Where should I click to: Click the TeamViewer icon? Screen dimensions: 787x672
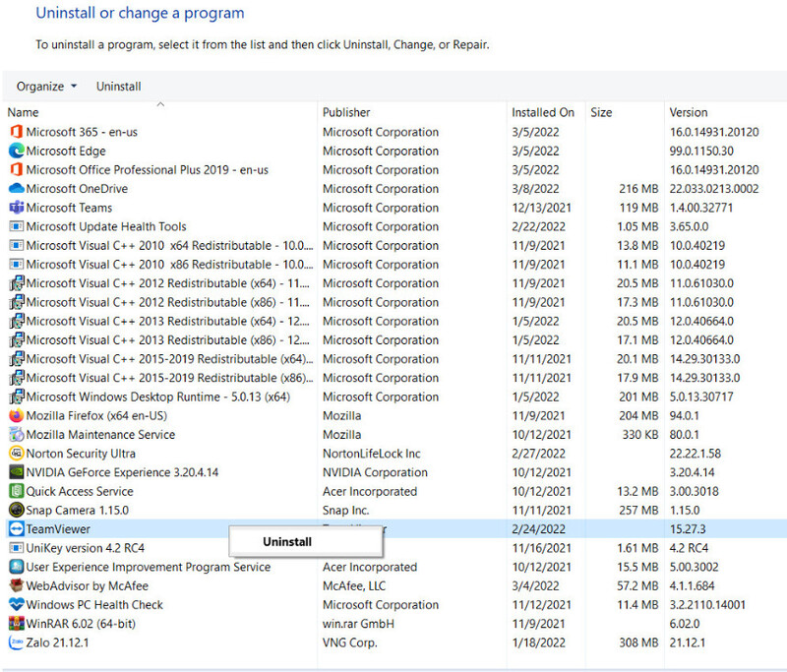click(x=16, y=529)
